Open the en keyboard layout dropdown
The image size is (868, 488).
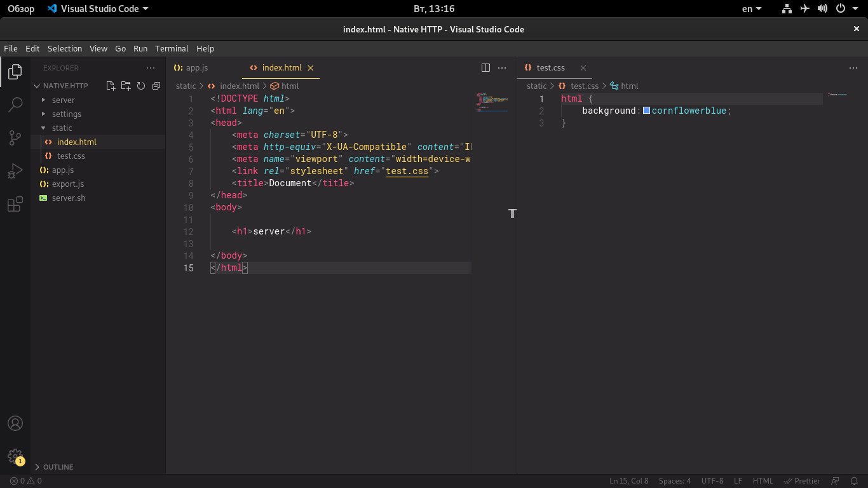pyautogui.click(x=752, y=9)
